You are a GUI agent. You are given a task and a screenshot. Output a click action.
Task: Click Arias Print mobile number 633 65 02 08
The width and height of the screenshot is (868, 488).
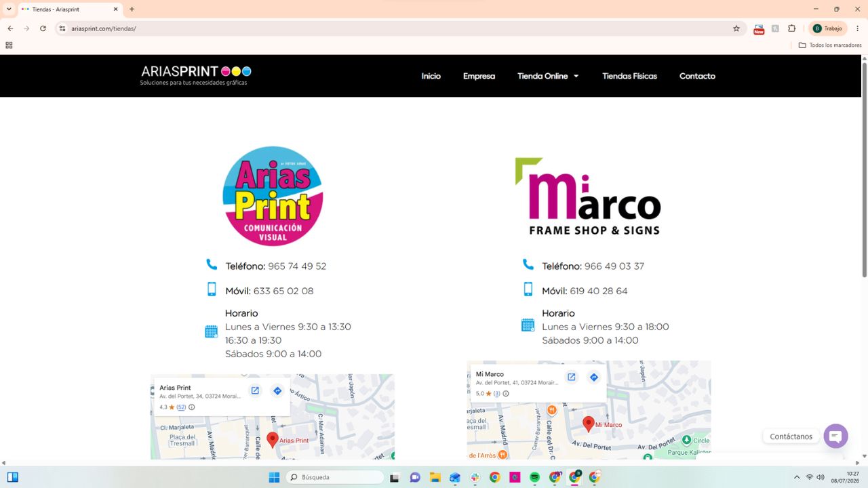(283, 291)
